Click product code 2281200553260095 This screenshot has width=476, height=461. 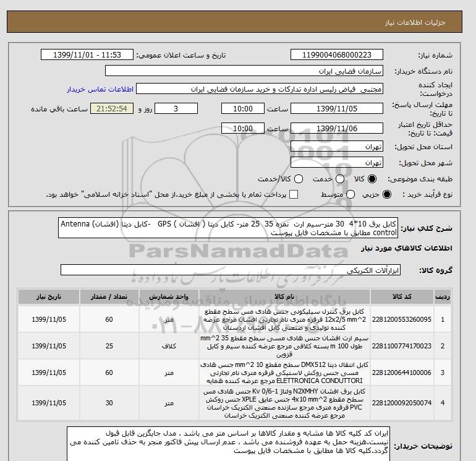402,319
